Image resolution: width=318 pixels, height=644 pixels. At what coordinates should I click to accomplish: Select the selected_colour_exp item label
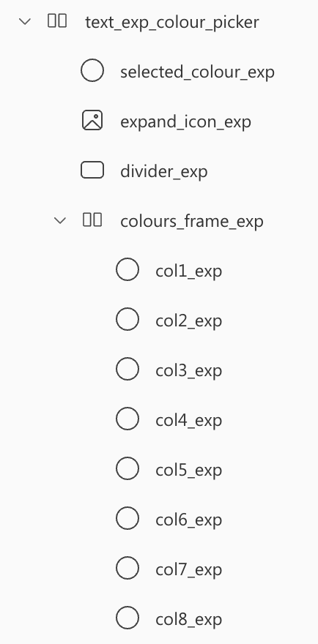[x=197, y=72]
